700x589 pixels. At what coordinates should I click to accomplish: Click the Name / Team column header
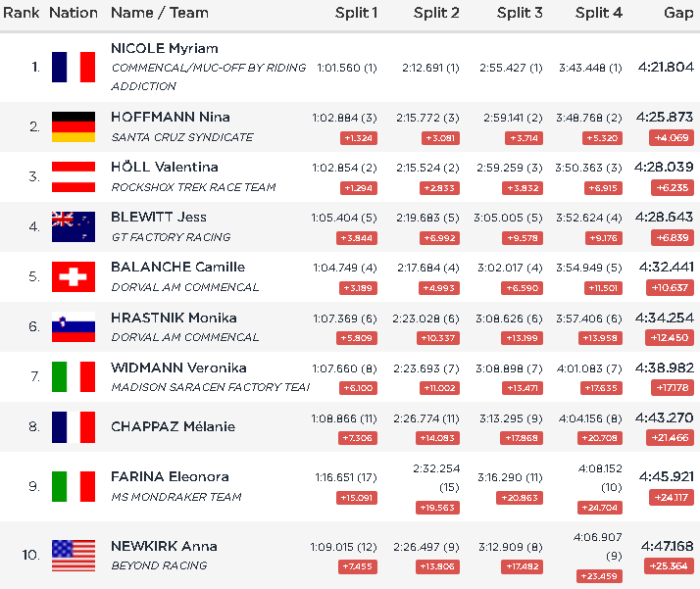160,13
